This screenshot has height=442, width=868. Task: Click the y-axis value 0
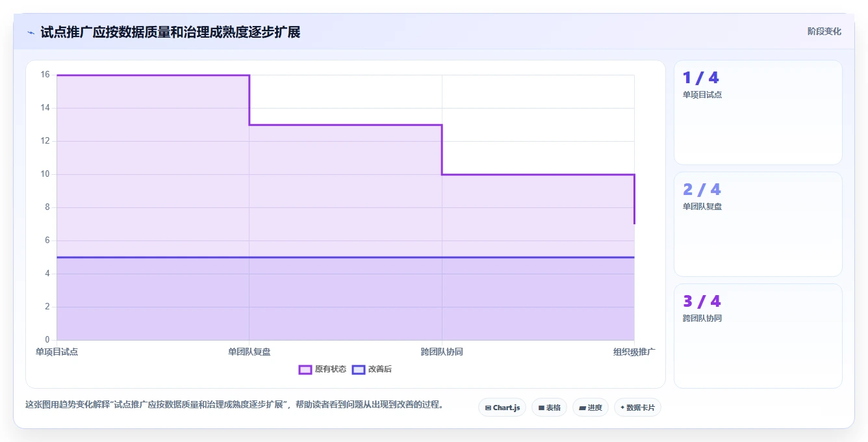[47, 340]
